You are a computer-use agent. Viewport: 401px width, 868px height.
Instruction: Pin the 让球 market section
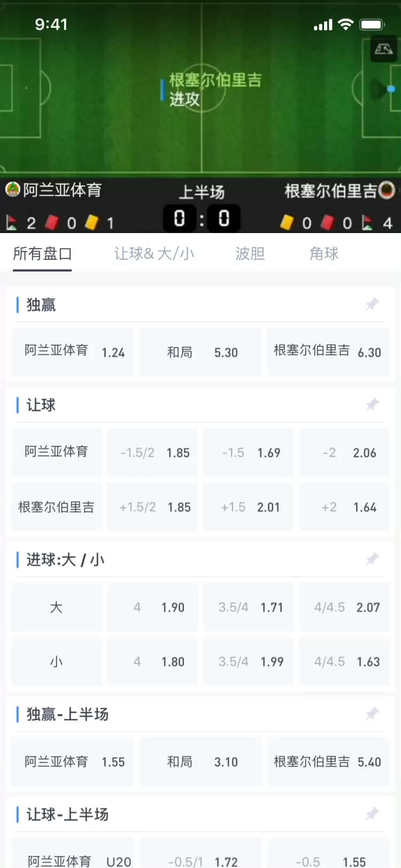coord(372,405)
